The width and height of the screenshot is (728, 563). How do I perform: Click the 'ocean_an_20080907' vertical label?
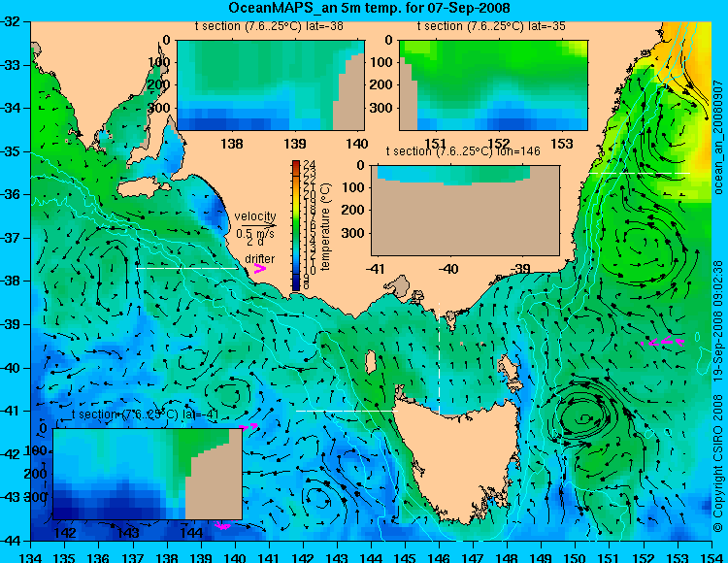(x=717, y=137)
